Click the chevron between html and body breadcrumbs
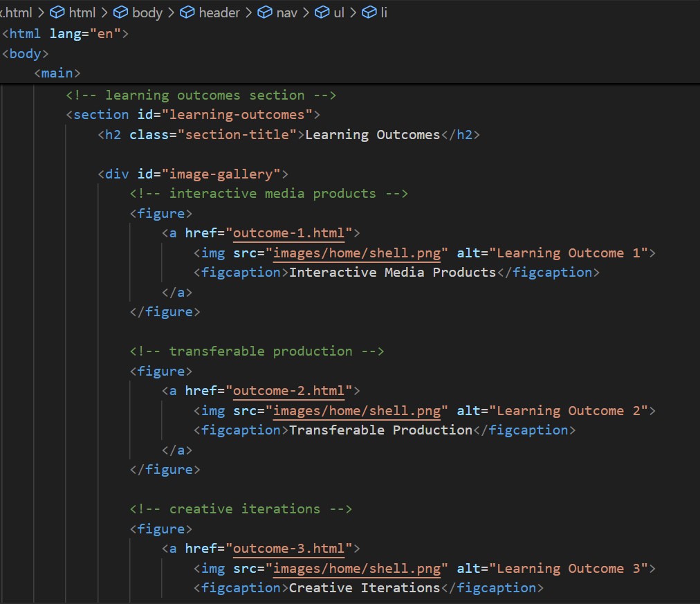Viewport: 700px width, 604px height. click(104, 12)
